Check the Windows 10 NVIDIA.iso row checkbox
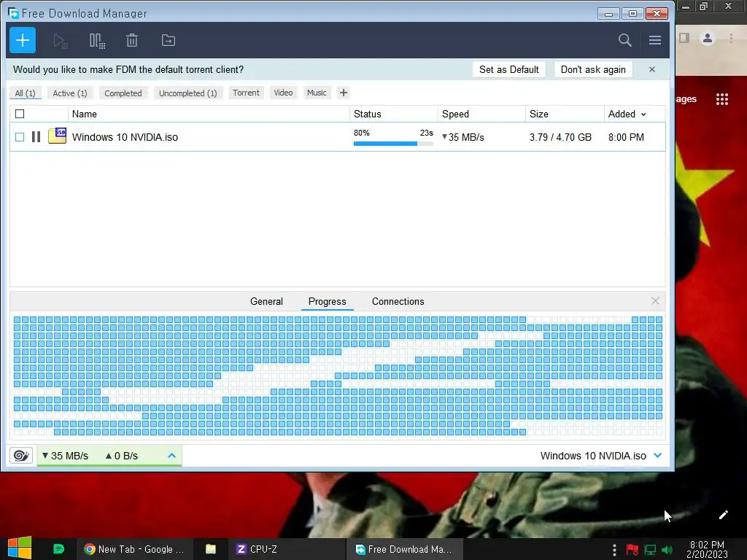This screenshot has height=560, width=747. coord(20,137)
